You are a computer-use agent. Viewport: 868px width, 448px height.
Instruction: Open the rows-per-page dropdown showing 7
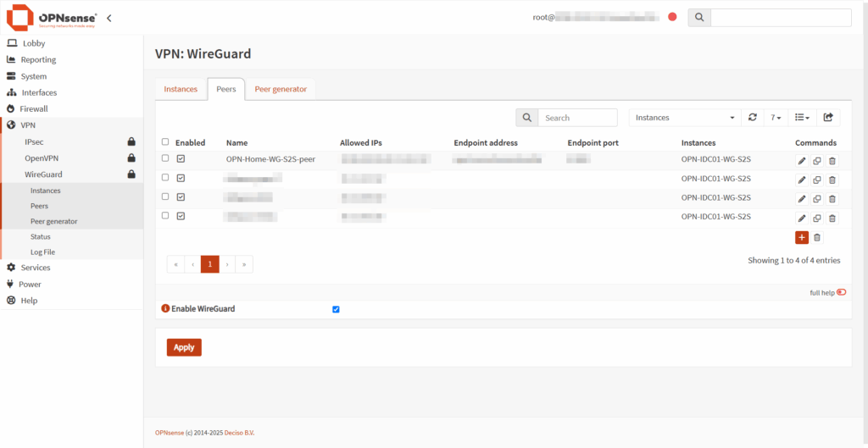[775, 118]
